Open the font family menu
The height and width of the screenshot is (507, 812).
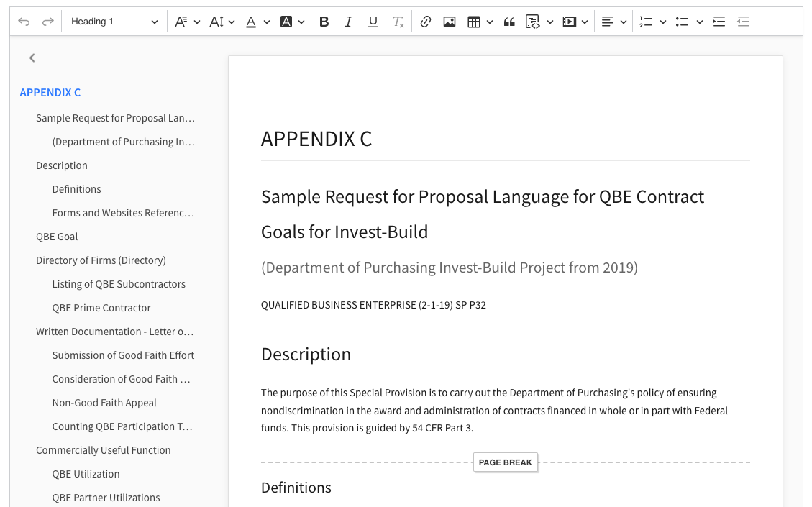pos(181,22)
